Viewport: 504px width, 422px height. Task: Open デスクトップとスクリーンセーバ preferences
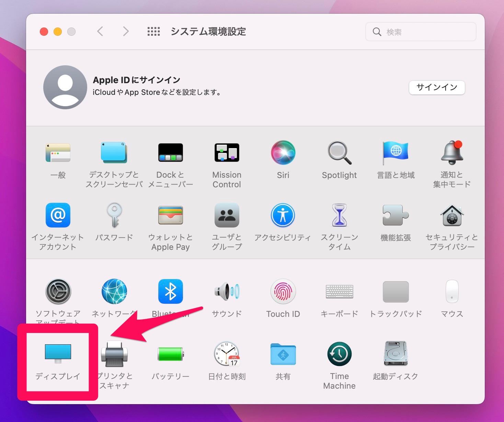tap(114, 153)
